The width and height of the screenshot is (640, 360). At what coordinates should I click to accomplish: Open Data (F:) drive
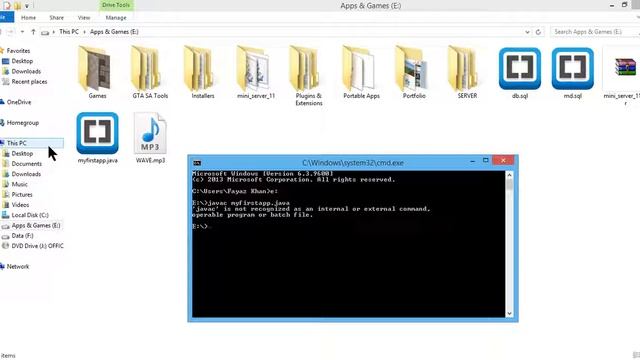tap(22, 236)
